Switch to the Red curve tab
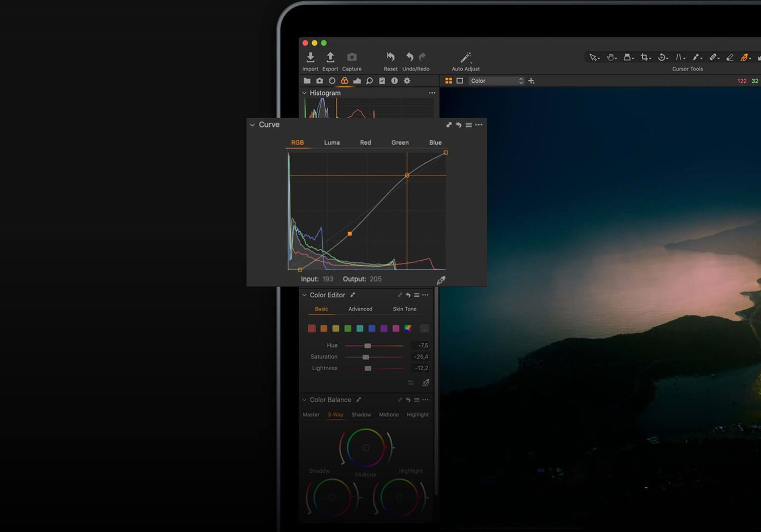 pos(365,143)
